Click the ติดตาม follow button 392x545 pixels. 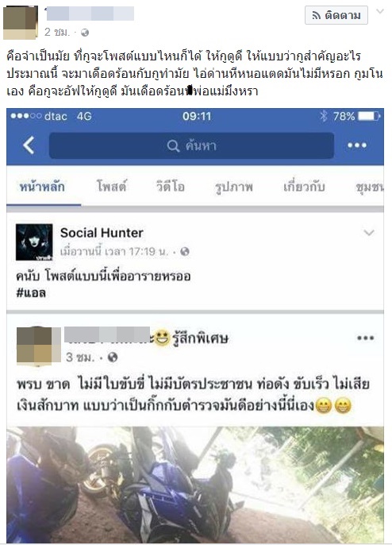(336, 15)
